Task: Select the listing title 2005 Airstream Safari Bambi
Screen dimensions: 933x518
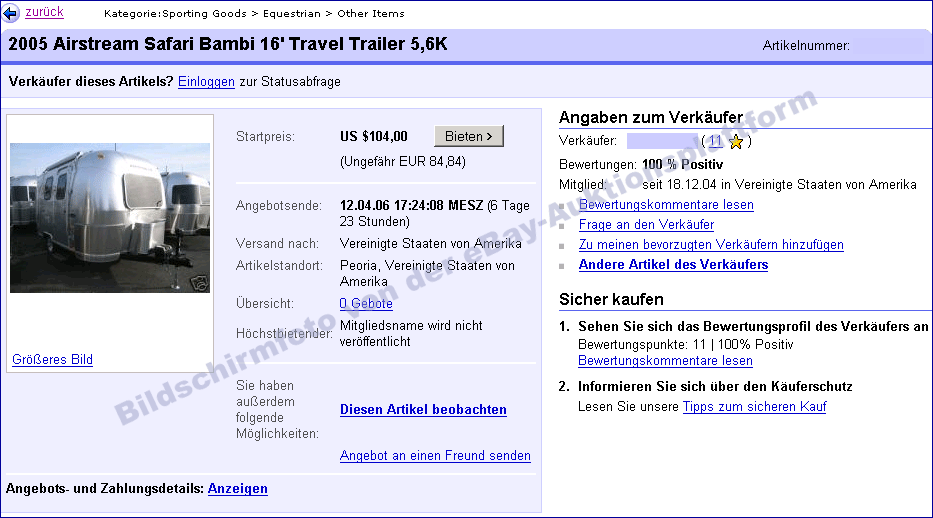Action: (x=227, y=44)
